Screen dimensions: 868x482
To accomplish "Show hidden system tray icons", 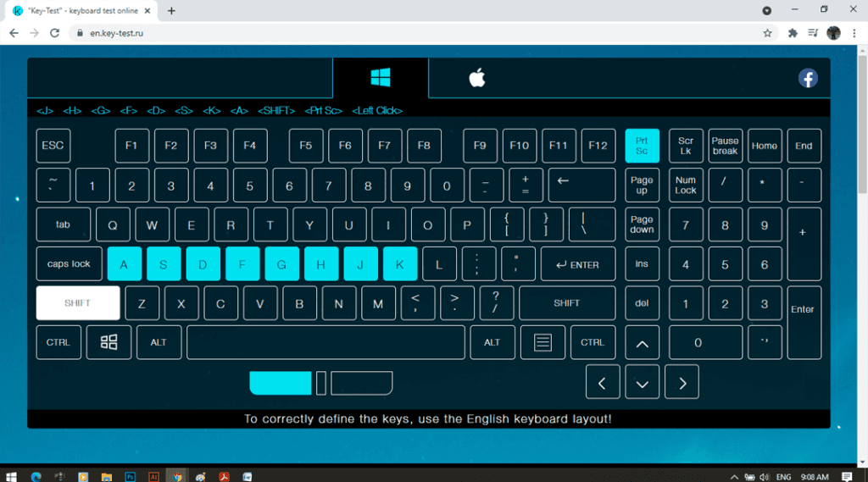I will tap(734, 477).
